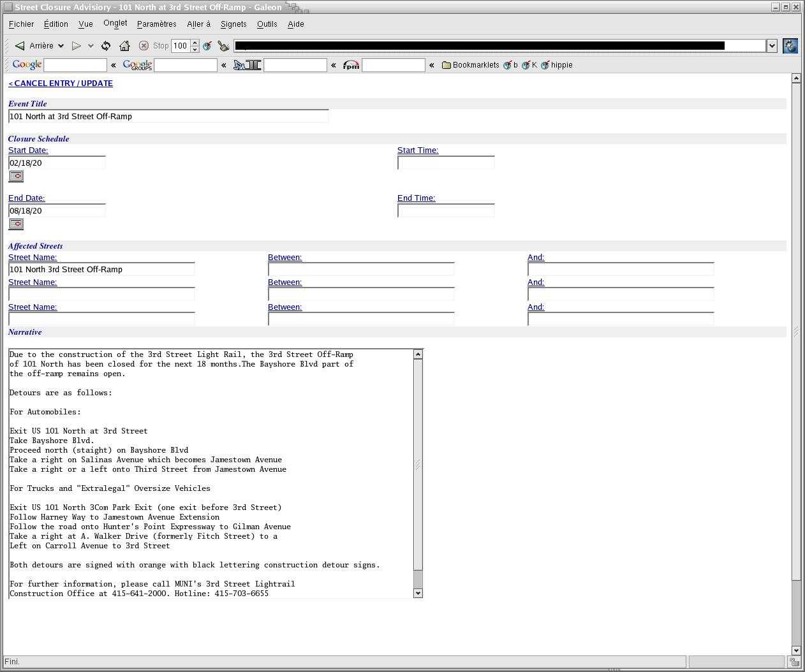Click the paintbrush clear-location icon

tap(223, 46)
